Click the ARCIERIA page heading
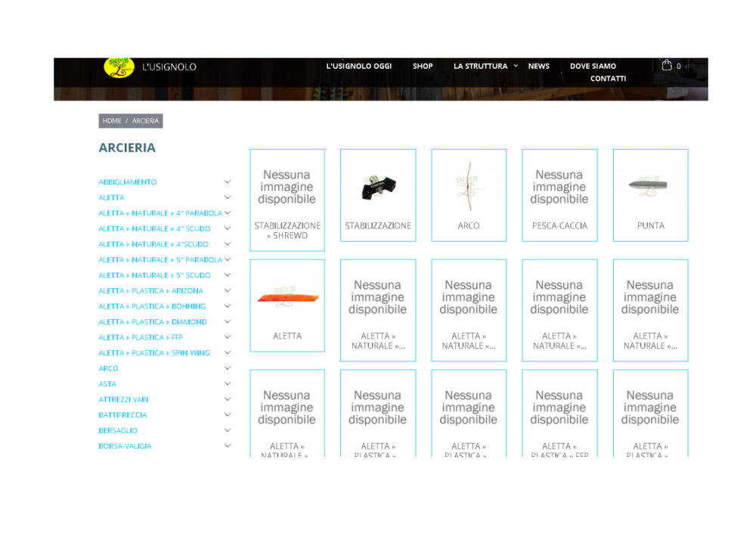Image resolution: width=756 pixels, height=534 pixels. [x=127, y=147]
